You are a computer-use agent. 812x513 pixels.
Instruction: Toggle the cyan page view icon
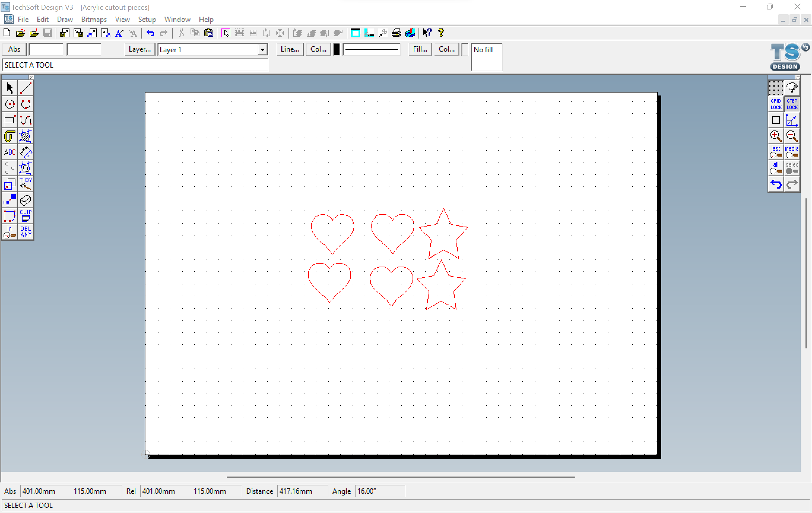point(356,33)
